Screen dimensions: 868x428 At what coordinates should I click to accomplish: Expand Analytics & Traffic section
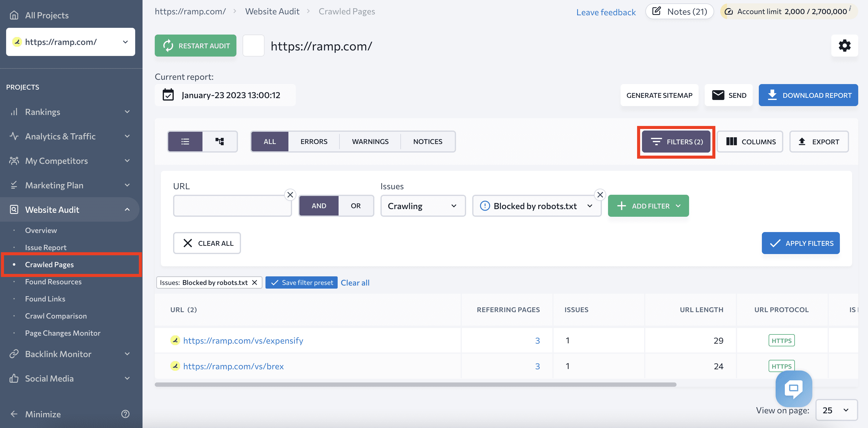point(127,136)
